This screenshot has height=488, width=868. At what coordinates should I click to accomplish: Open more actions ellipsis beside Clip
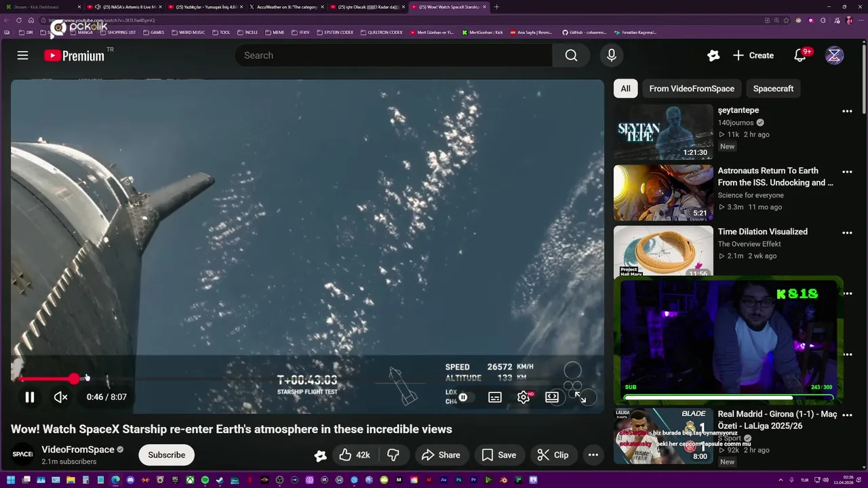593,455
